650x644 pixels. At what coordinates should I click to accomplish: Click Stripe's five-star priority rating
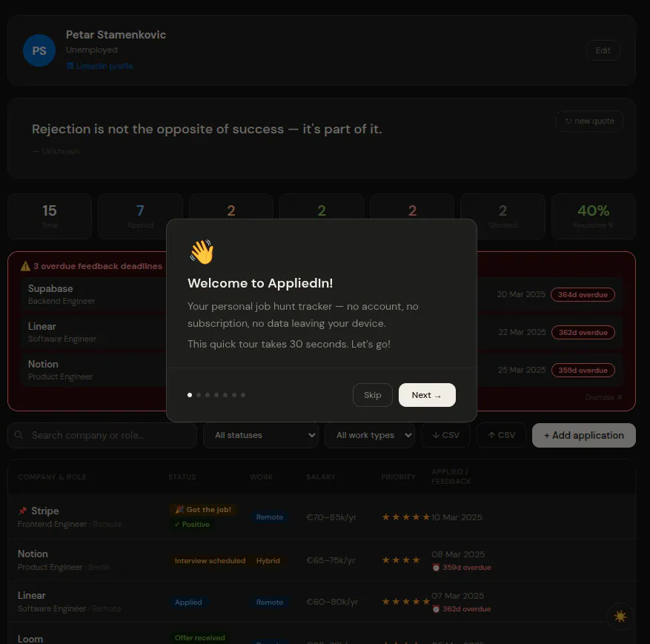[x=406, y=517]
